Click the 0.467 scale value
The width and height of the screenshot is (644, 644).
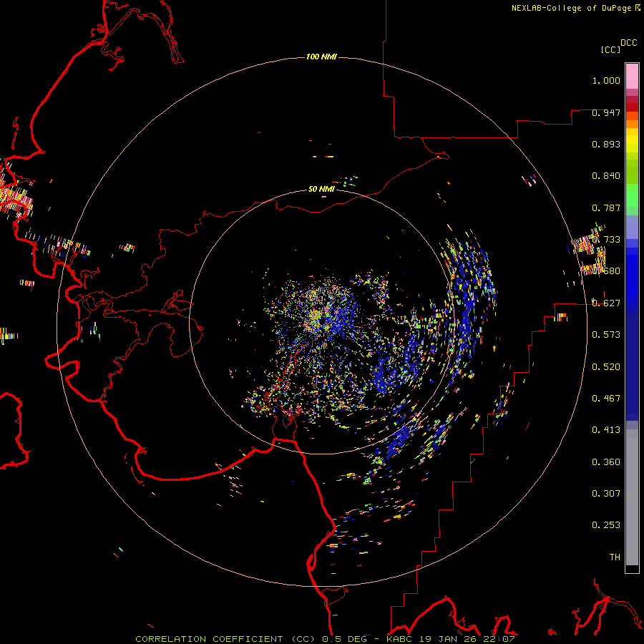(x=606, y=399)
